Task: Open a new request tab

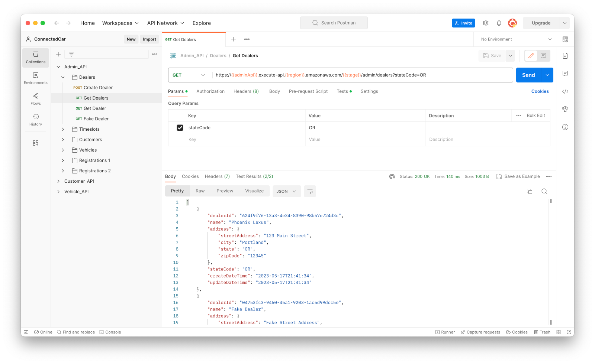Action: (234, 39)
